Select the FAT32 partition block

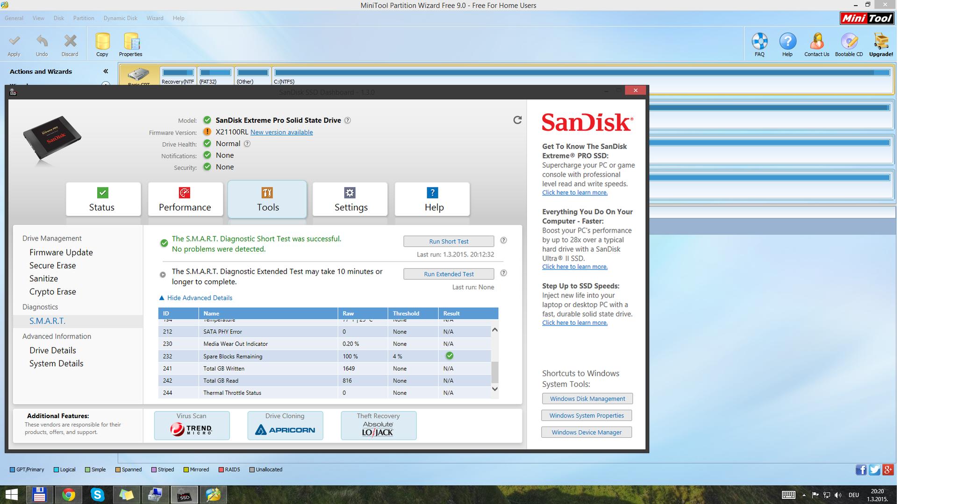(215, 76)
